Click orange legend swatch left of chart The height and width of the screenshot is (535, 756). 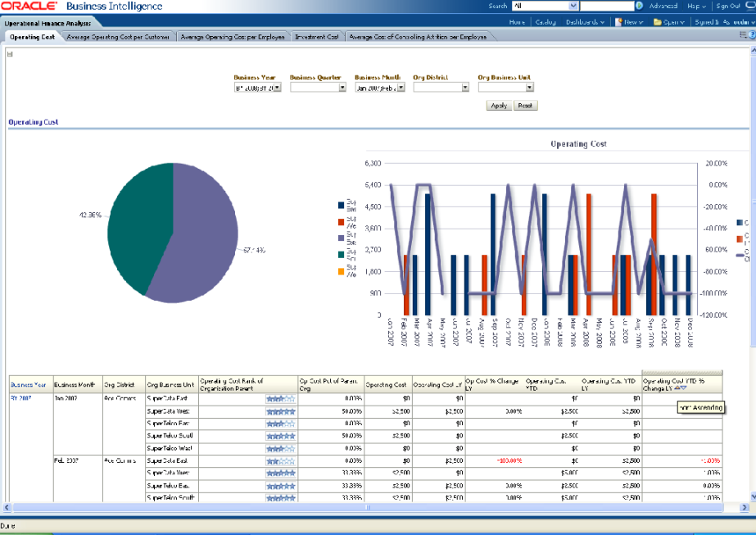[x=341, y=272]
